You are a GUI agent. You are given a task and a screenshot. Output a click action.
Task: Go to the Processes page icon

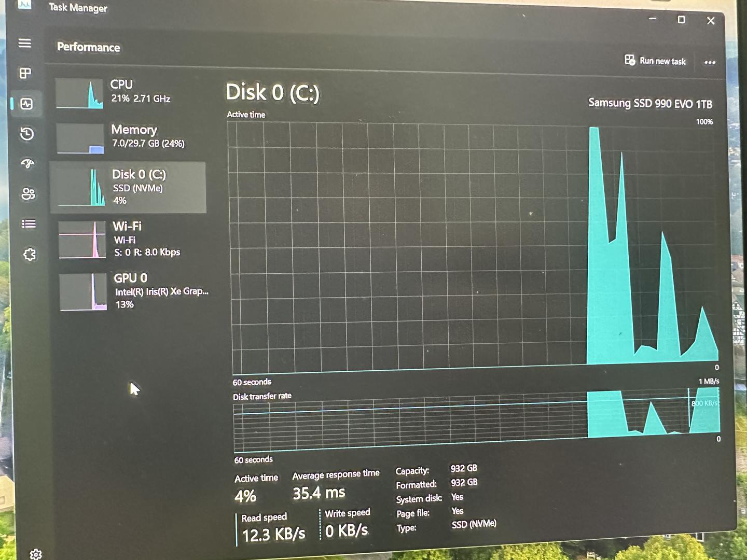coord(25,73)
